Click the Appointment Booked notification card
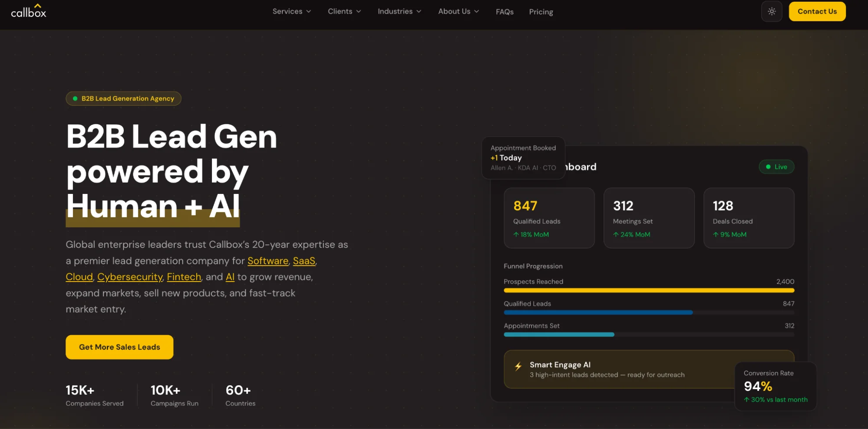The height and width of the screenshot is (429, 868). tap(523, 158)
